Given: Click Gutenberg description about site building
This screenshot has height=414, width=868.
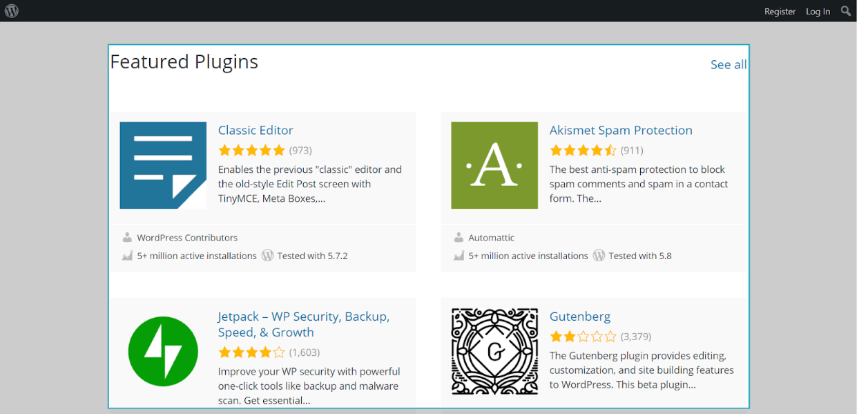Looking at the screenshot, I should pyautogui.click(x=642, y=370).
